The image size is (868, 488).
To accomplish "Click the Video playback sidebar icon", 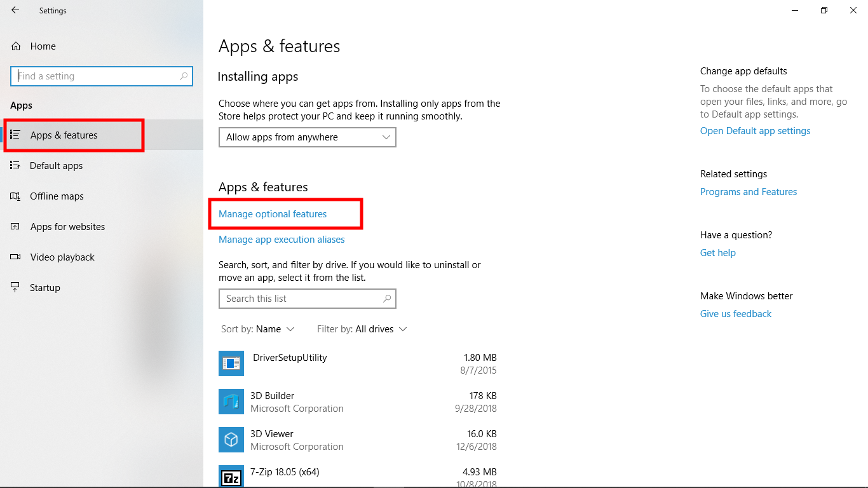I will coord(15,257).
